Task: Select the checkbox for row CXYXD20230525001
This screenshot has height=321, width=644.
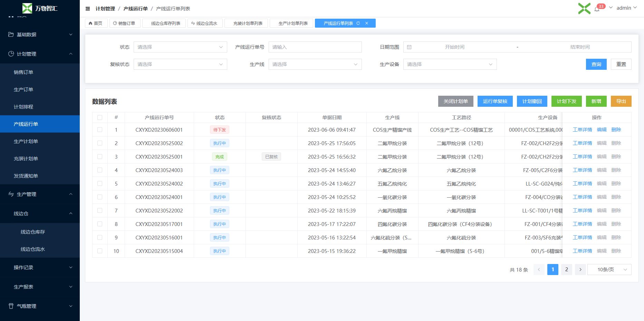Action: coord(100,157)
